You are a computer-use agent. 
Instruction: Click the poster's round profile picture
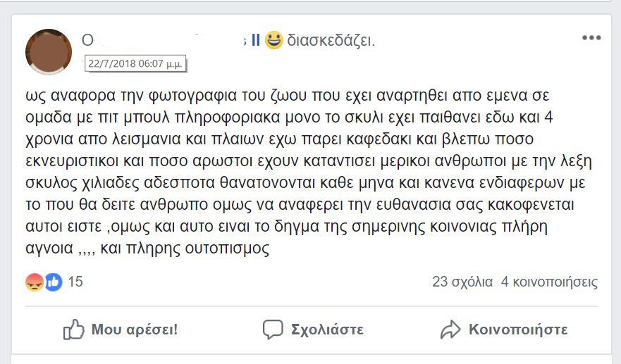pyautogui.click(x=49, y=52)
